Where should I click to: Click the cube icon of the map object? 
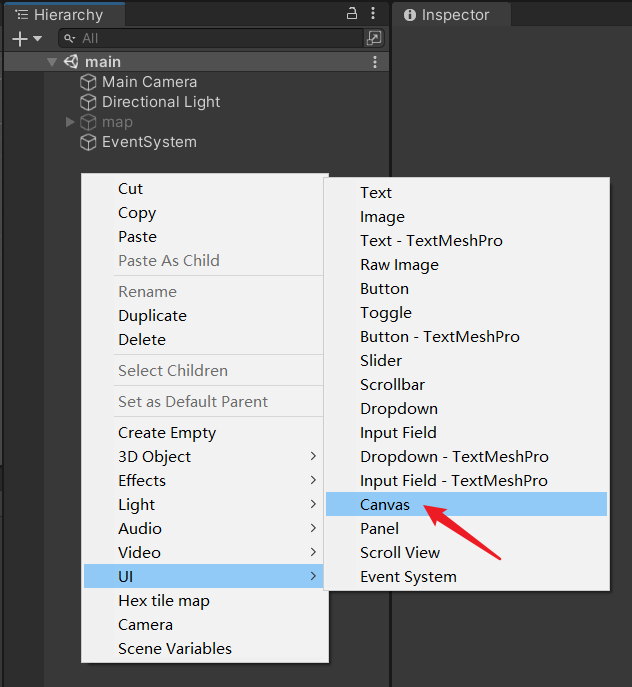[x=88, y=122]
